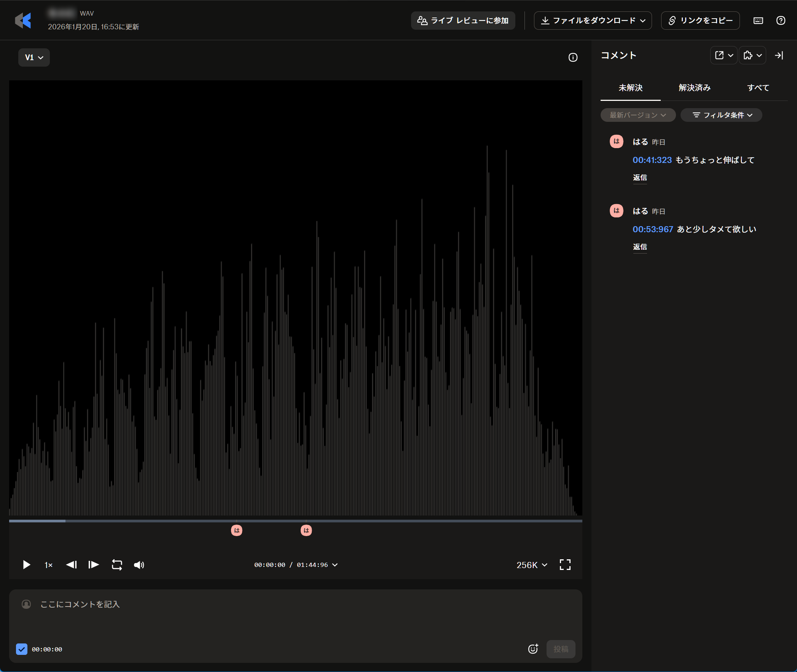
Task: Collapse the comment panel with arrow icon
Action: [x=779, y=56]
